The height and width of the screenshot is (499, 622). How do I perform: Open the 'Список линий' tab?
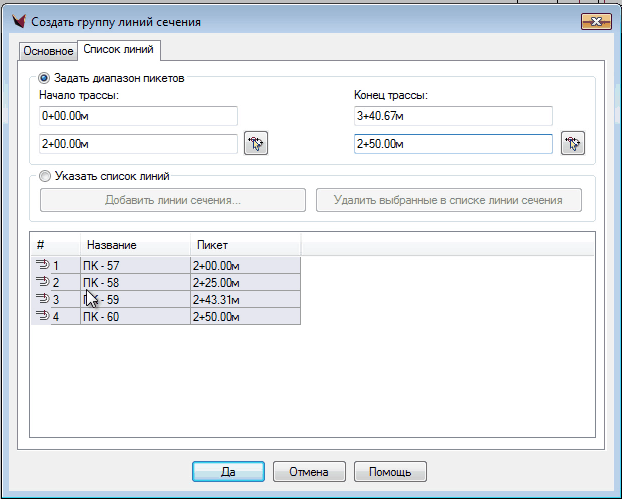click(117, 49)
